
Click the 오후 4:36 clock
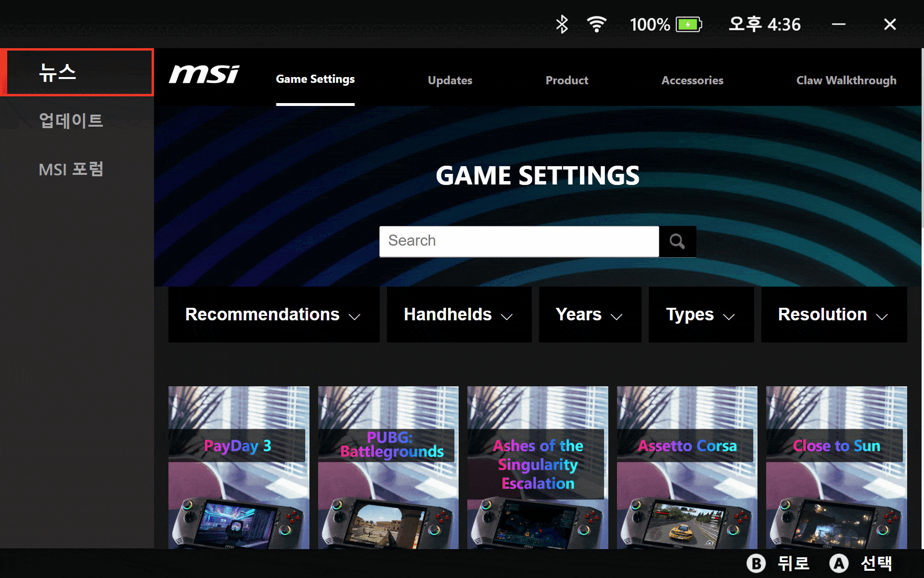(764, 24)
